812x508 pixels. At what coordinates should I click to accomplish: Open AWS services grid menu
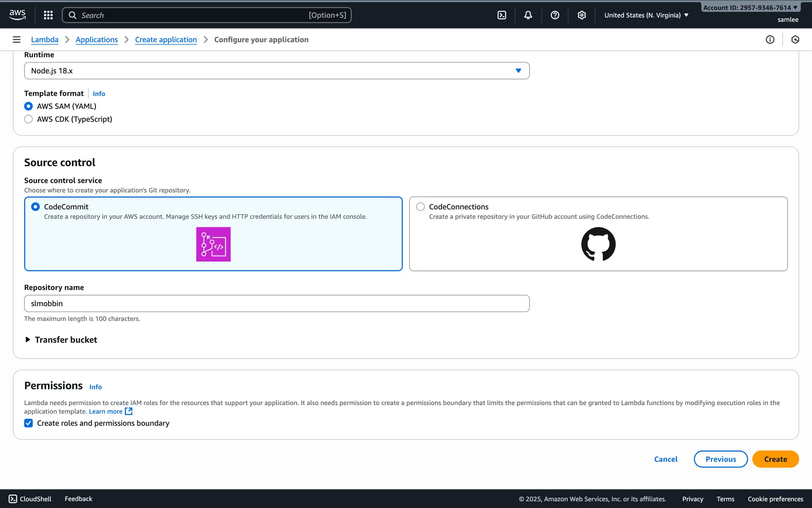pyautogui.click(x=48, y=15)
